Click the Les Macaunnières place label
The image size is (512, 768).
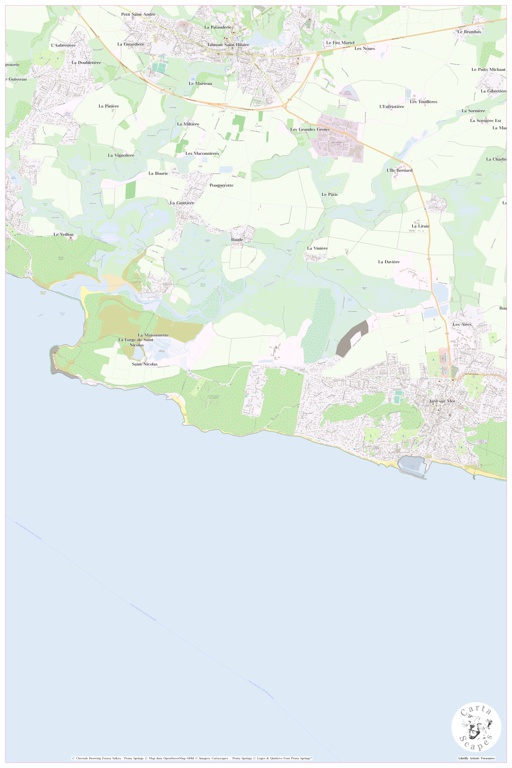click(202, 154)
